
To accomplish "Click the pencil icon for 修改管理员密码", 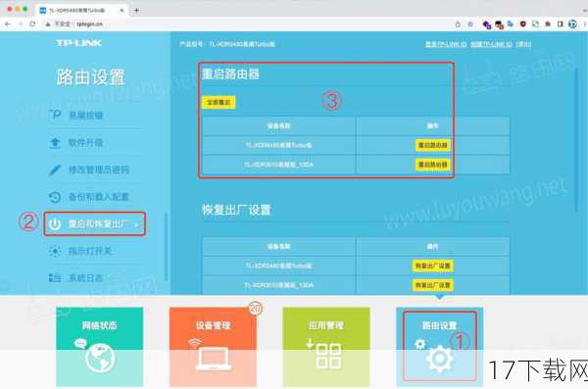I will (55, 170).
